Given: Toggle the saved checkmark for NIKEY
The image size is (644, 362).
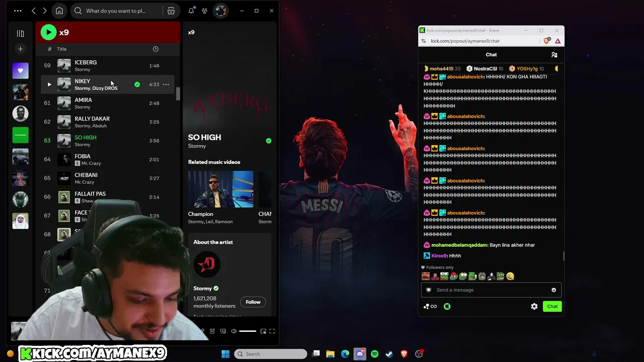Looking at the screenshot, I should click(x=137, y=84).
